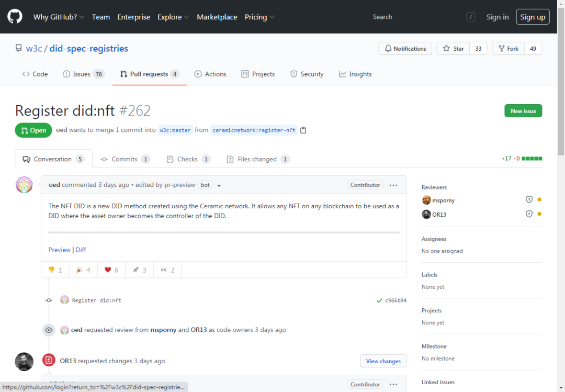Star the repository
This screenshot has width=565, height=392.
click(x=453, y=48)
